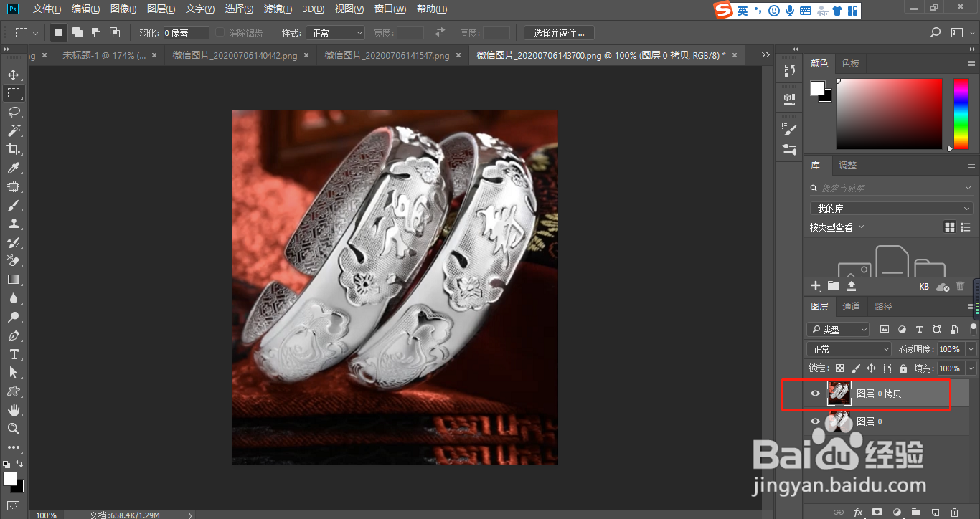The image size is (980, 519).
Task: Create a new layer group
Action: 915,512
